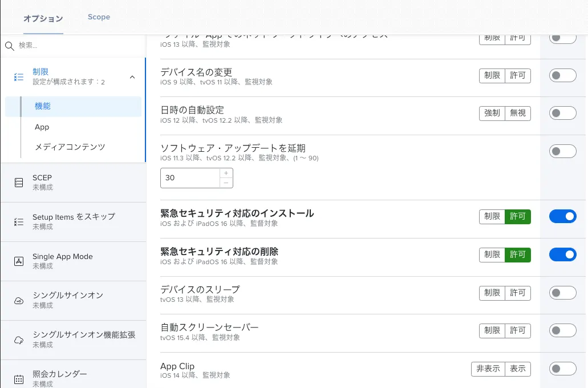Select 強制 for 日時の自動設定
The height and width of the screenshot is (388, 588).
[x=492, y=113]
